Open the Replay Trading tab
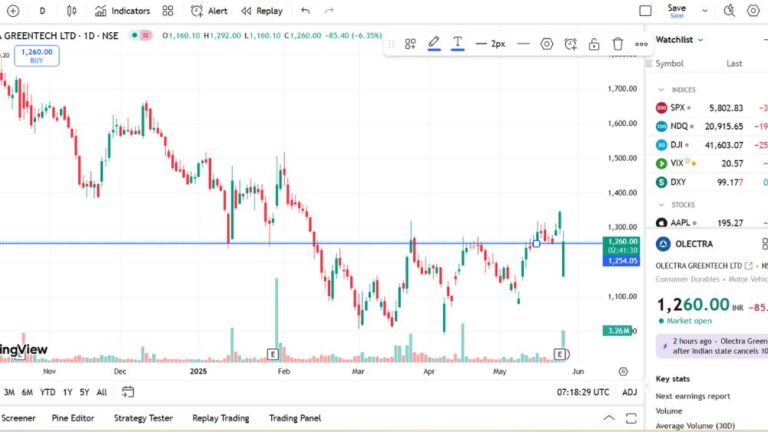Image resolution: width=768 pixels, height=432 pixels. tap(221, 418)
